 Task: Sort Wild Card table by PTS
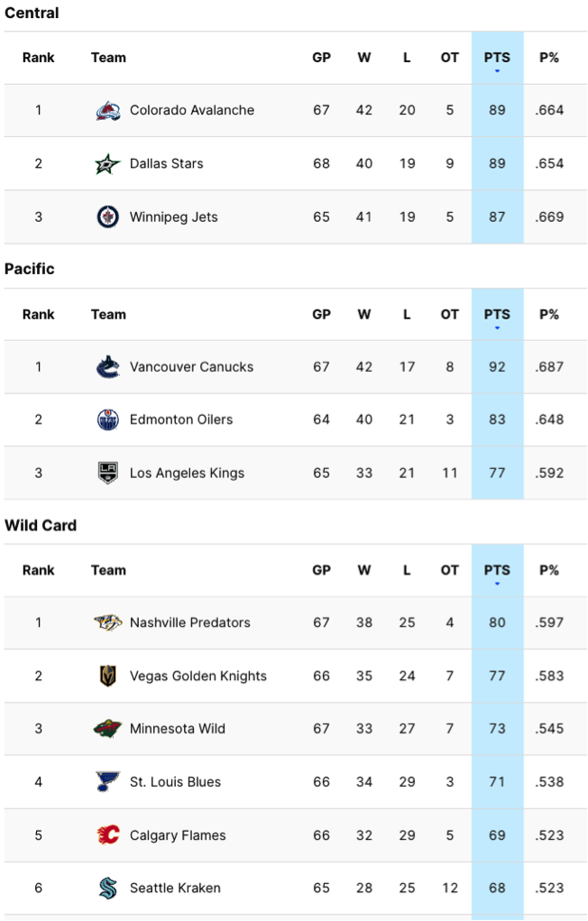pos(497,570)
